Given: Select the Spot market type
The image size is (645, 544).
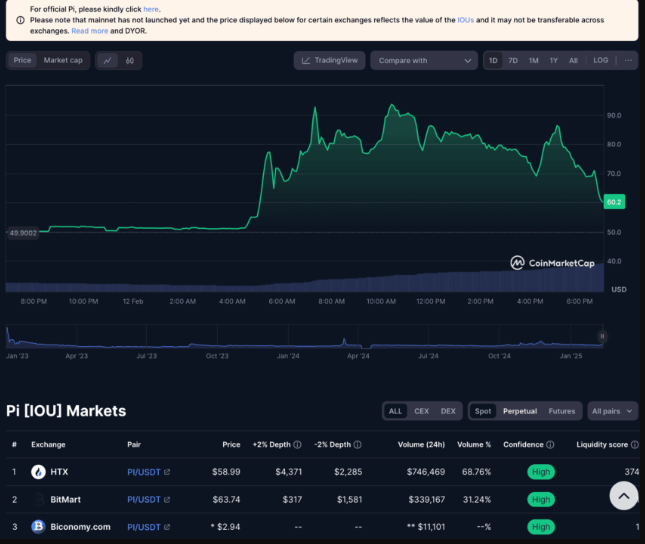Looking at the screenshot, I should 483,411.
